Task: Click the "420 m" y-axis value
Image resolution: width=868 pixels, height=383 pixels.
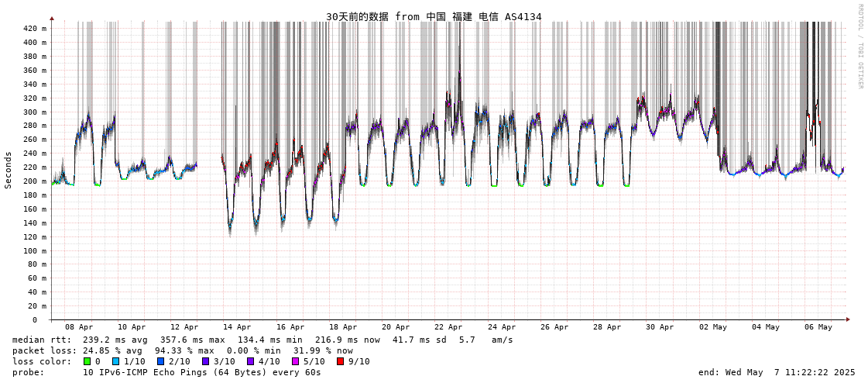Action: coord(36,28)
